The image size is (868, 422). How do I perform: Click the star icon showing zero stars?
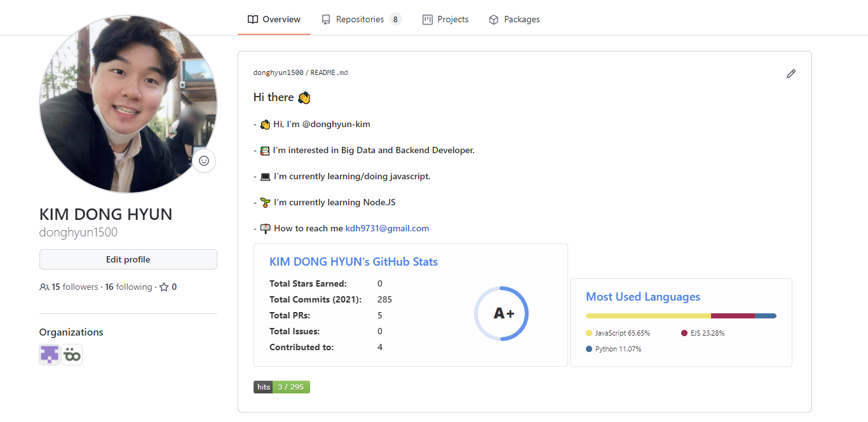tap(163, 286)
